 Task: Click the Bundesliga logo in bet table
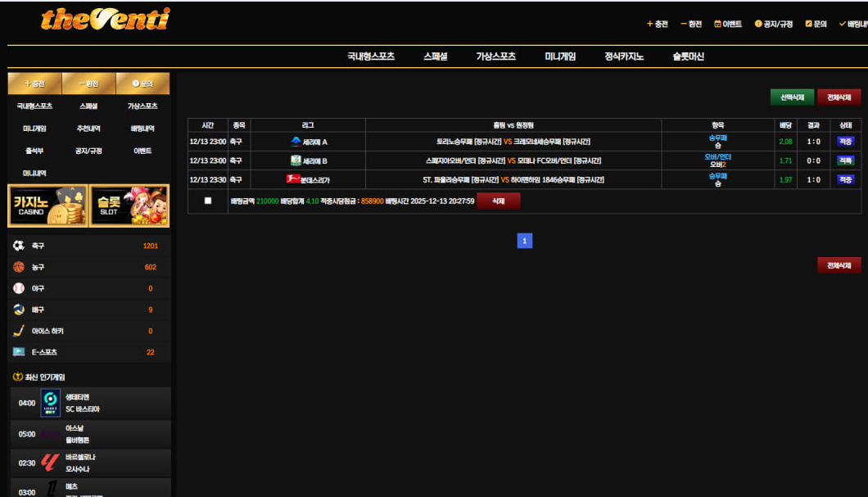[292, 179]
